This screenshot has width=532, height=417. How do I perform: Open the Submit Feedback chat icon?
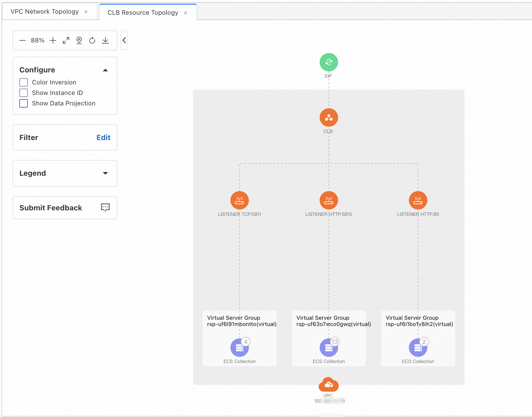pos(105,207)
